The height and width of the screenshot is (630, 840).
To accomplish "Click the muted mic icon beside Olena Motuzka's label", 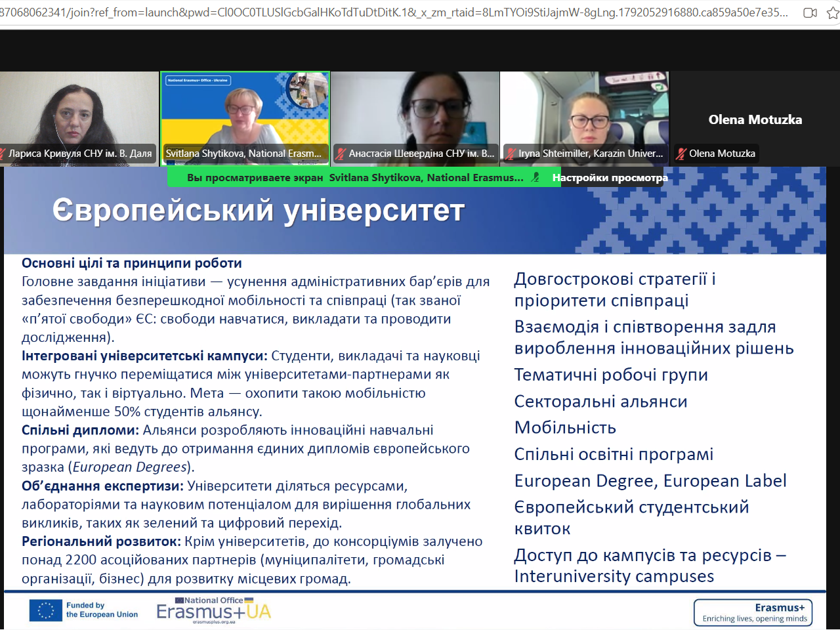I will tap(682, 154).
